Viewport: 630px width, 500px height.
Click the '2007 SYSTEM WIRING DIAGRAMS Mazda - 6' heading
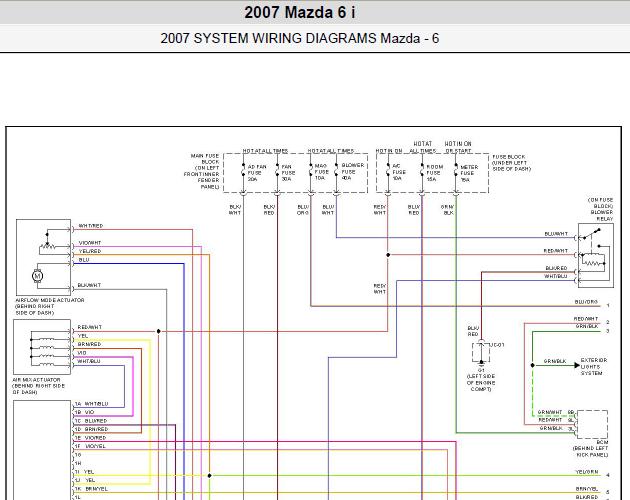[x=299, y=39]
